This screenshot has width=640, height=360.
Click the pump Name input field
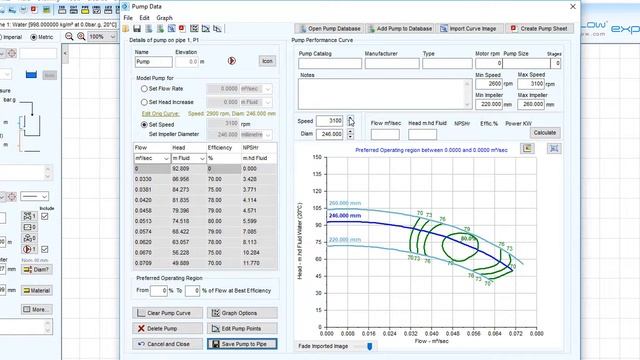[153, 62]
